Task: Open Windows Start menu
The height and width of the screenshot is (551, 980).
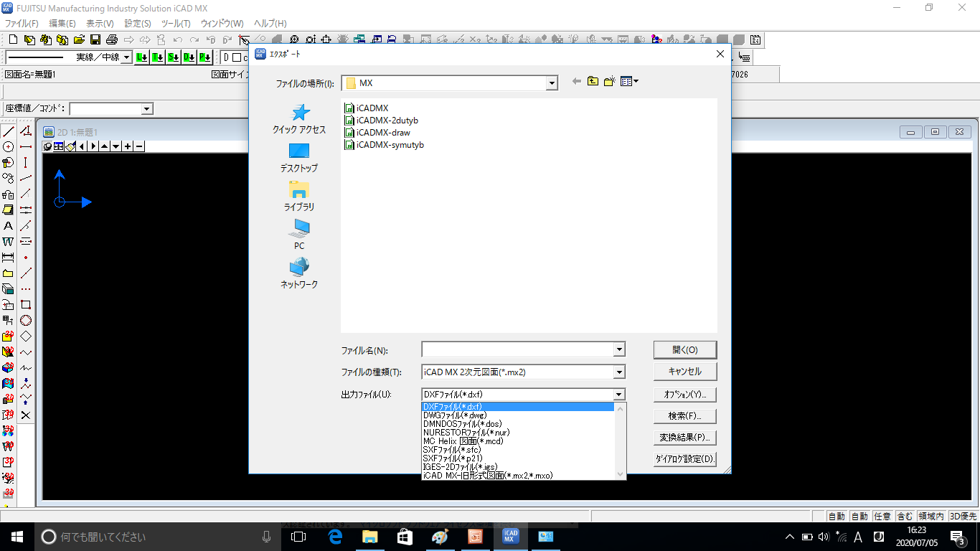Action: pyautogui.click(x=17, y=536)
